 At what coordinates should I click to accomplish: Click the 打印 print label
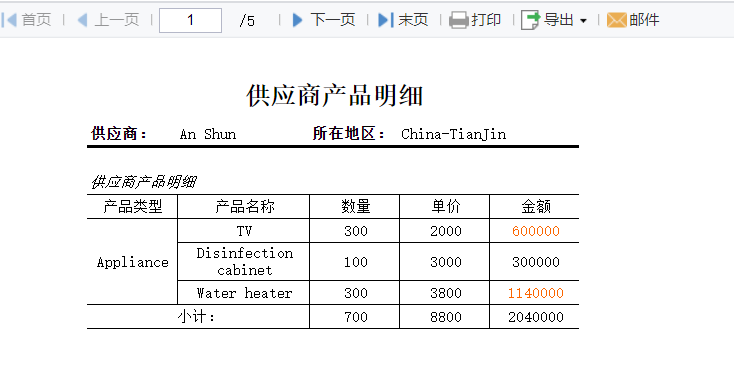click(486, 20)
